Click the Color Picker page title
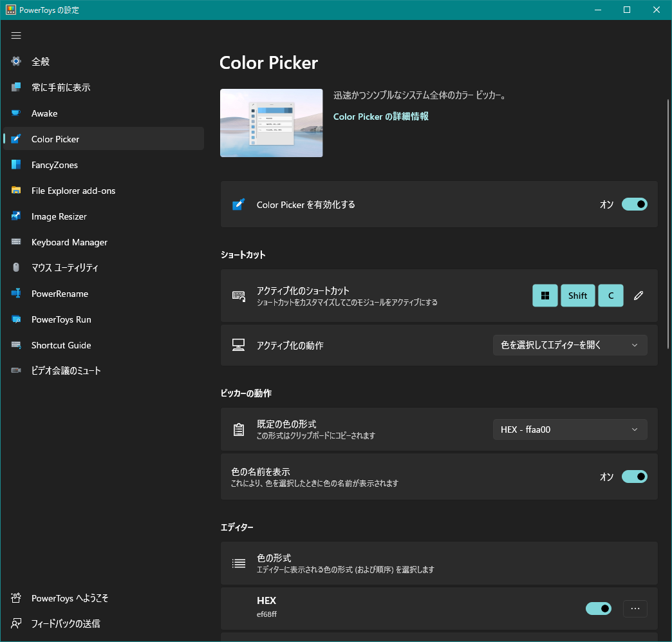 point(268,62)
